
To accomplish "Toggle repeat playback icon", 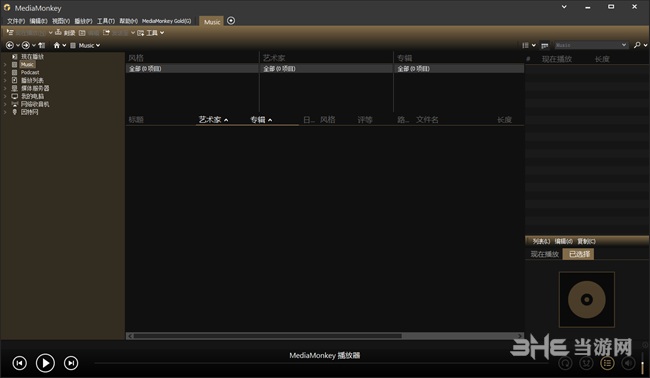I will 565,363.
